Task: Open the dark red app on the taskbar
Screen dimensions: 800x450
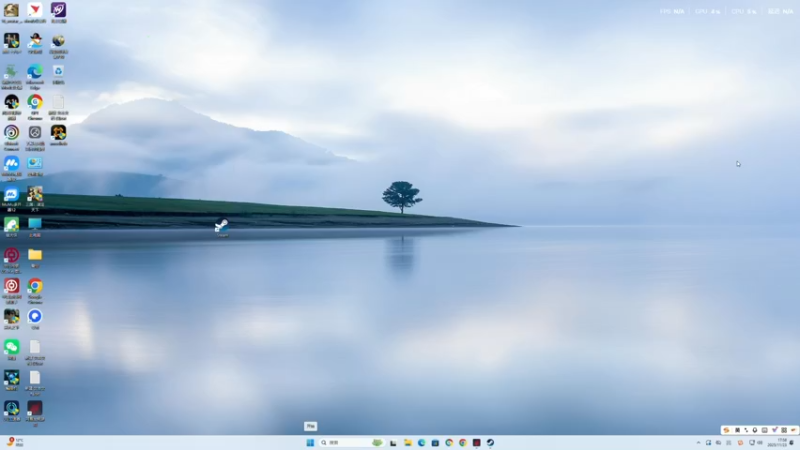Action: tap(477, 442)
